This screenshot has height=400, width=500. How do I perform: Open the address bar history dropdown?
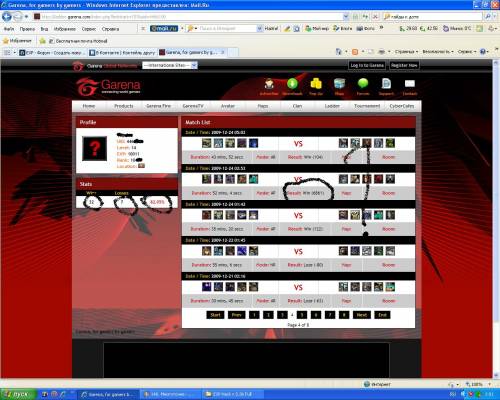tap(346, 16)
